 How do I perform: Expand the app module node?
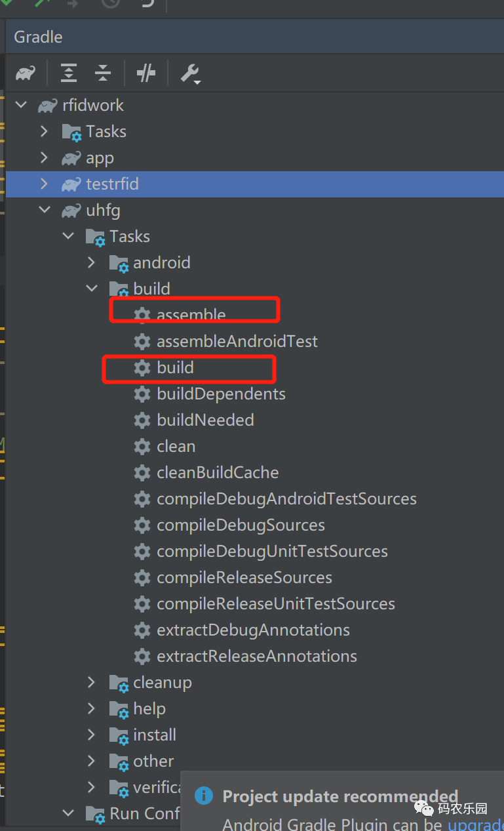pyautogui.click(x=44, y=158)
